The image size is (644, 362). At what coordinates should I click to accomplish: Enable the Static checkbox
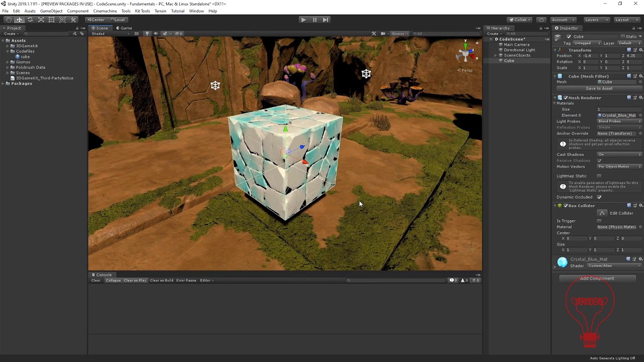[622, 37]
